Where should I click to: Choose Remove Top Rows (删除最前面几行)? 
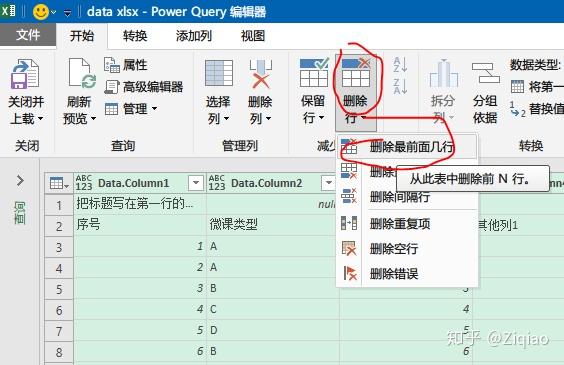click(x=407, y=147)
